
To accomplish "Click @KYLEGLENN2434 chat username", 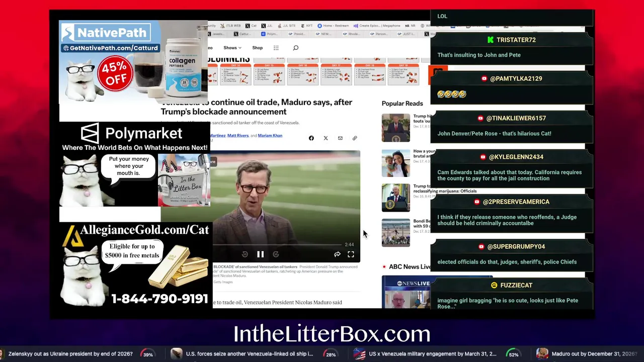I will tap(516, 157).
